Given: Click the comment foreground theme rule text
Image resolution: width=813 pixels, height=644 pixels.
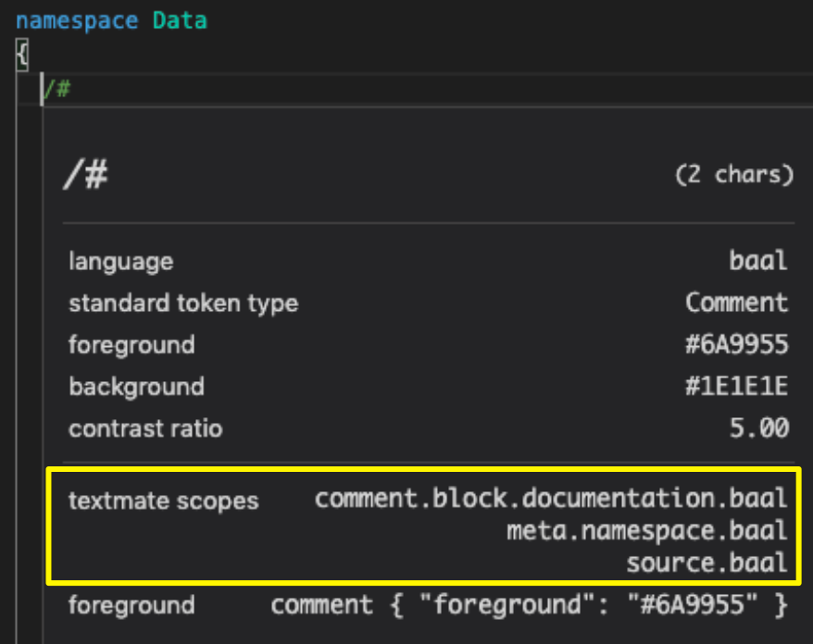Looking at the screenshot, I should [x=530, y=605].
